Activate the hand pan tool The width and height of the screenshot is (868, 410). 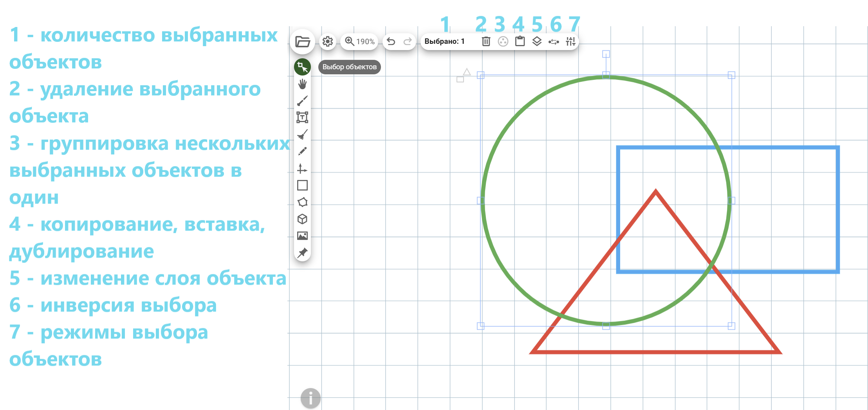[302, 84]
